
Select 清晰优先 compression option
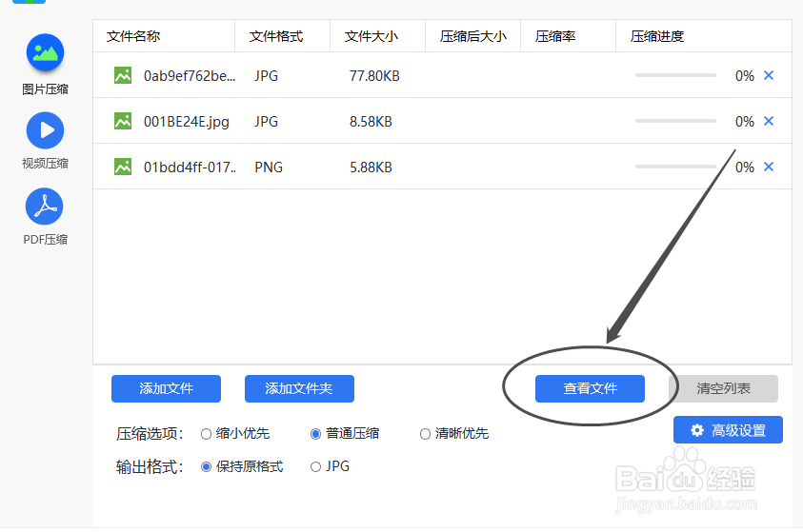[425, 434]
